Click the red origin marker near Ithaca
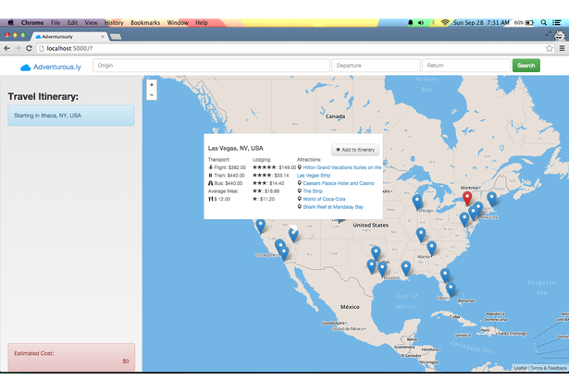569x392 pixels. pos(467,199)
